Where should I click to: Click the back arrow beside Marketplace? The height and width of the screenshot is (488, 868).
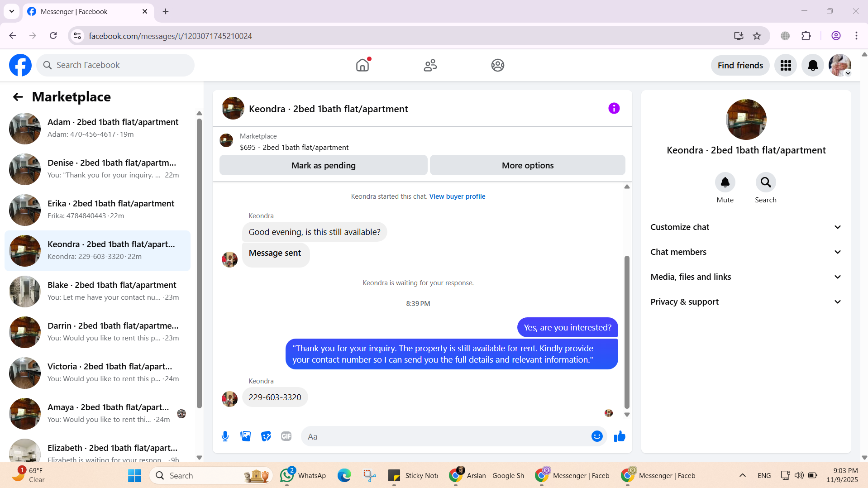click(x=18, y=97)
